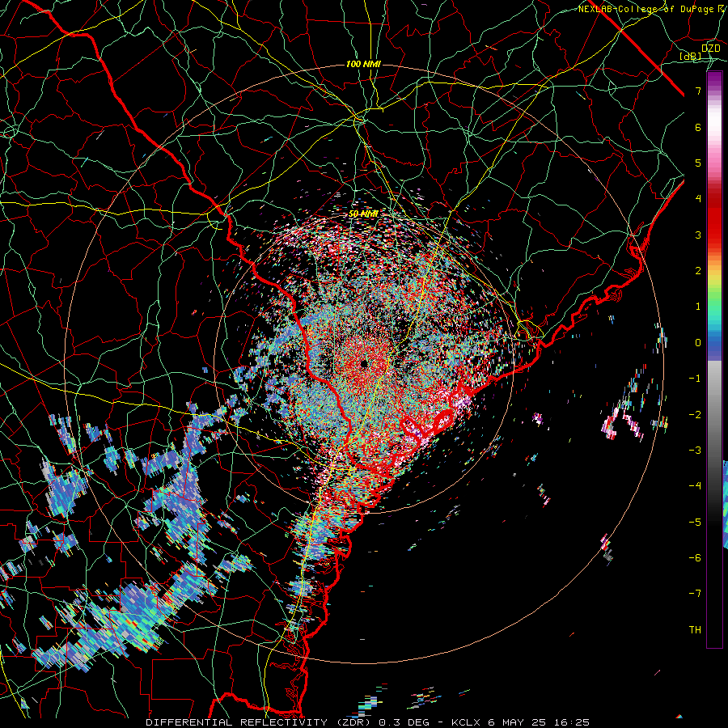
Task: Select the 1 value on the dB scale
Action: tap(698, 307)
